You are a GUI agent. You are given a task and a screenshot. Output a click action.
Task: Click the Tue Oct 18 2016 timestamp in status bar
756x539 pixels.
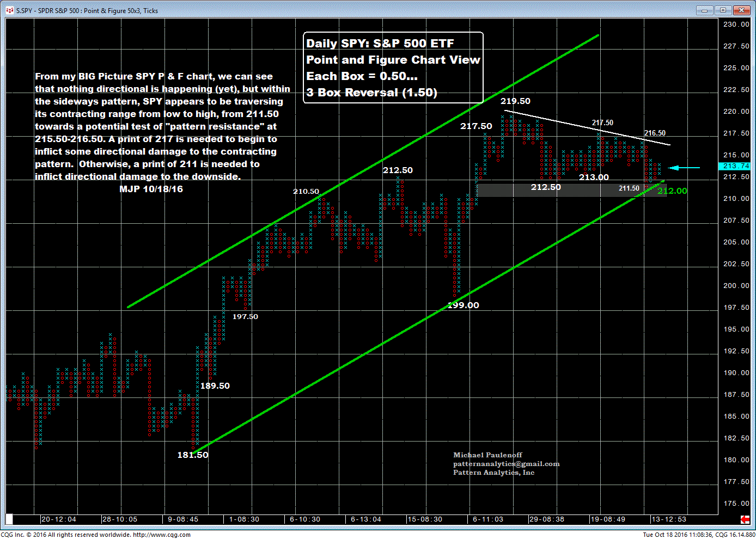pyautogui.click(x=677, y=535)
